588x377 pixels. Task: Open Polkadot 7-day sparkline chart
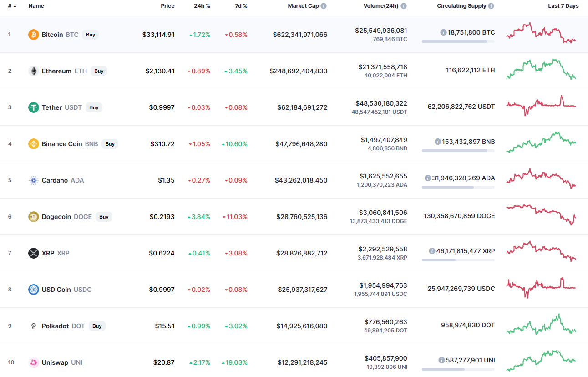pos(541,324)
